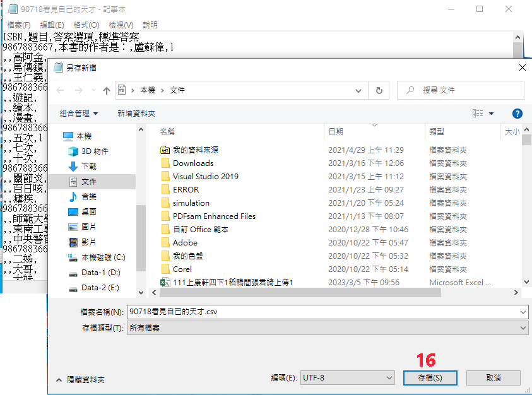This screenshot has width=532, height=395.
Task: Open Notepad 檢視(V) menu
Action: 121,25
